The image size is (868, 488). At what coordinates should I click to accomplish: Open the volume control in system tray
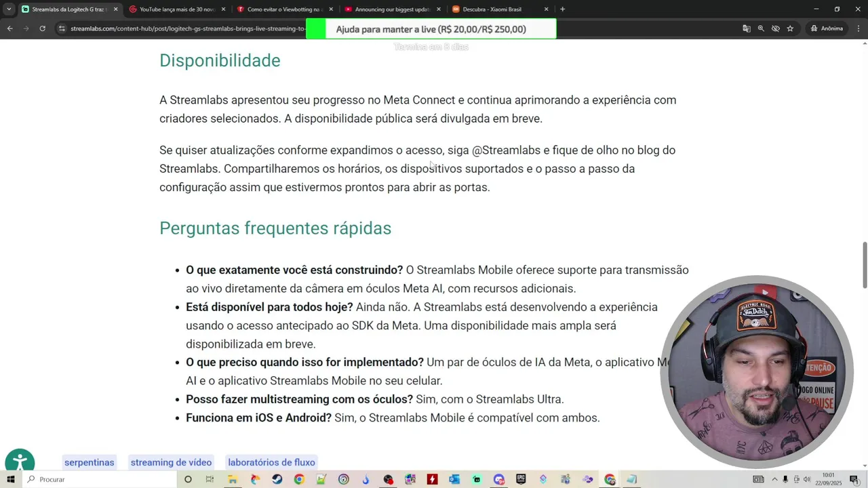tap(806, 479)
